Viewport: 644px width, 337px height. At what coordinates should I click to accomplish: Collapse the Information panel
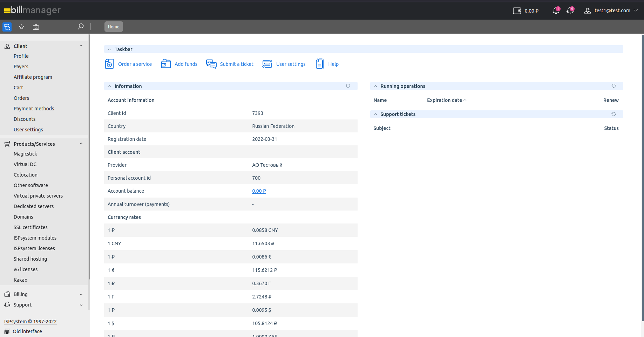[x=109, y=86]
